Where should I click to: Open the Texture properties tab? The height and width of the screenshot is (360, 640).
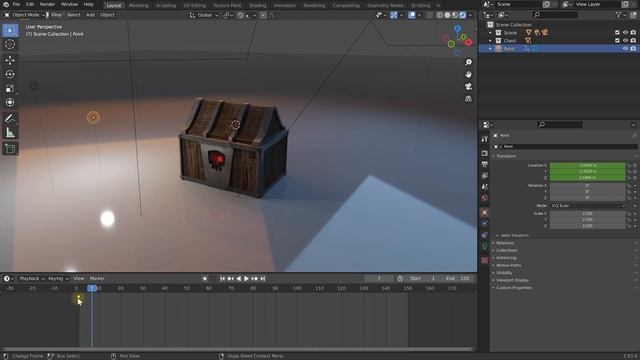[484, 260]
